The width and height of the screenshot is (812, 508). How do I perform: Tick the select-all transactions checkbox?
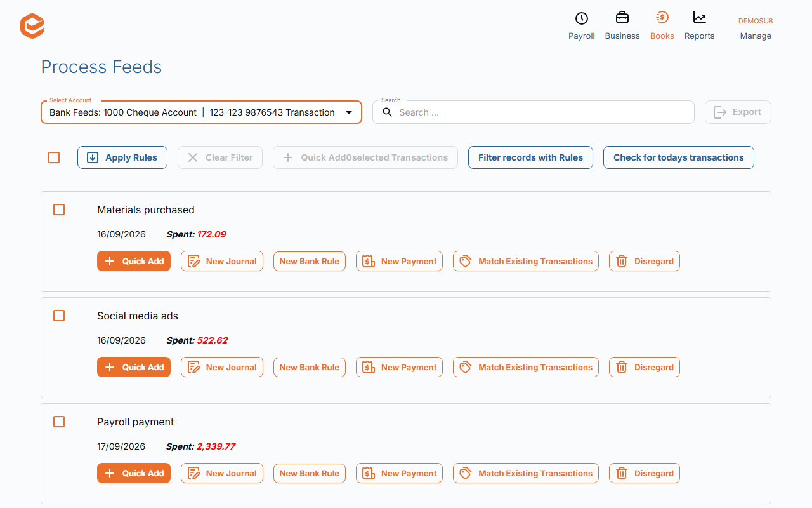[x=54, y=157]
